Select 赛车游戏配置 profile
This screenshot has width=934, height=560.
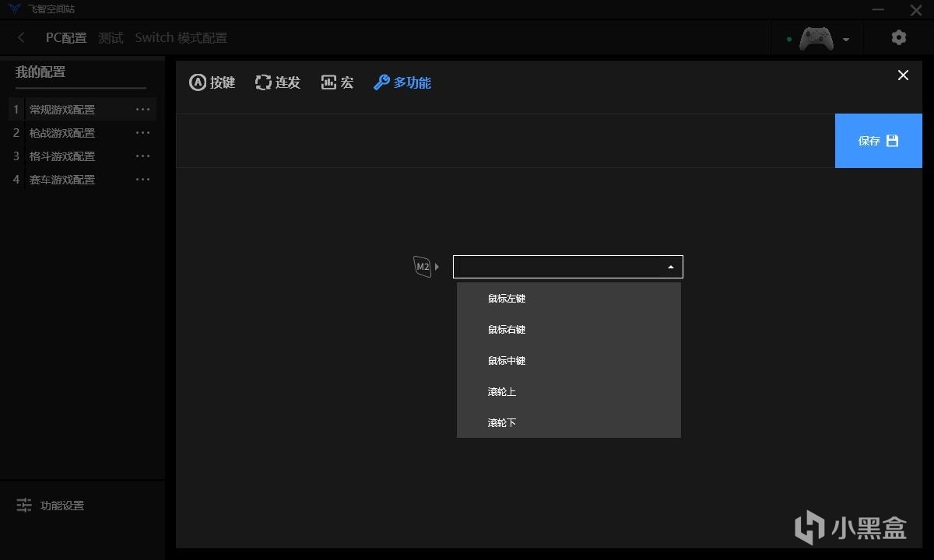click(x=62, y=180)
